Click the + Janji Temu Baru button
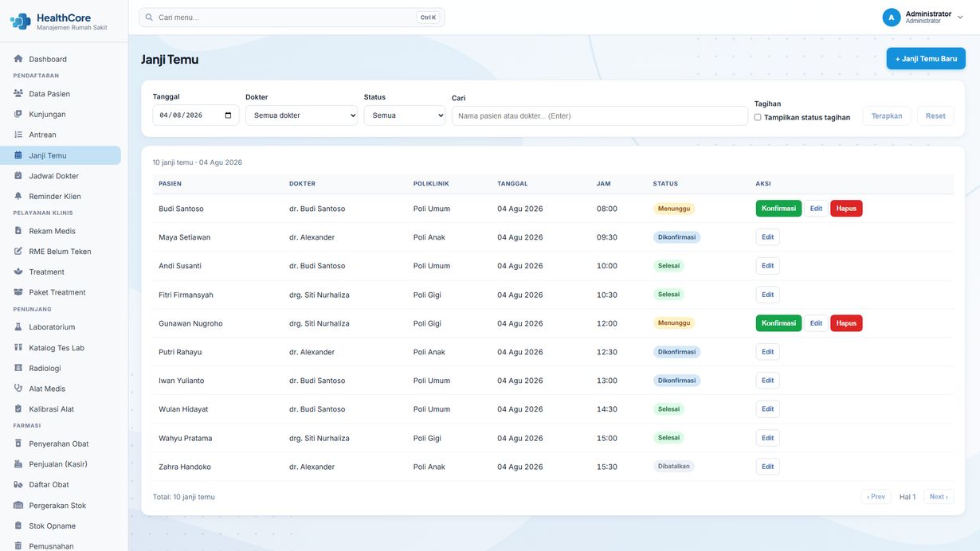980x551 pixels. (926, 58)
